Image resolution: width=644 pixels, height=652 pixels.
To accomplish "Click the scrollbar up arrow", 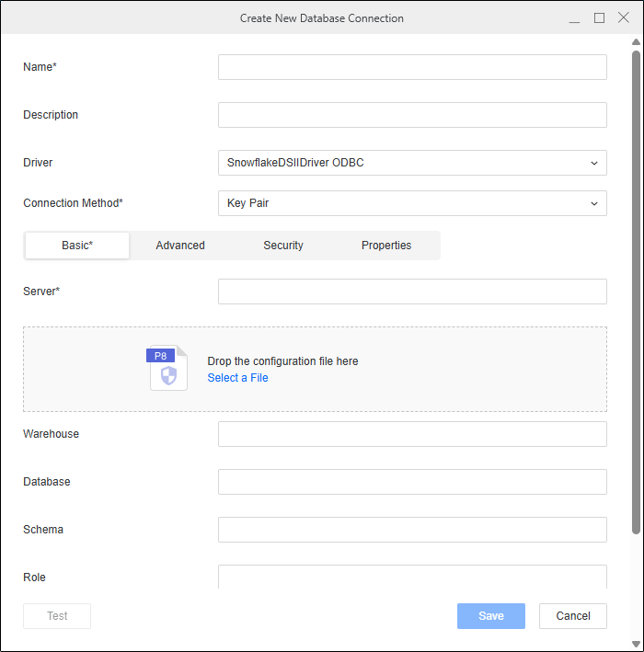I will point(636,42).
